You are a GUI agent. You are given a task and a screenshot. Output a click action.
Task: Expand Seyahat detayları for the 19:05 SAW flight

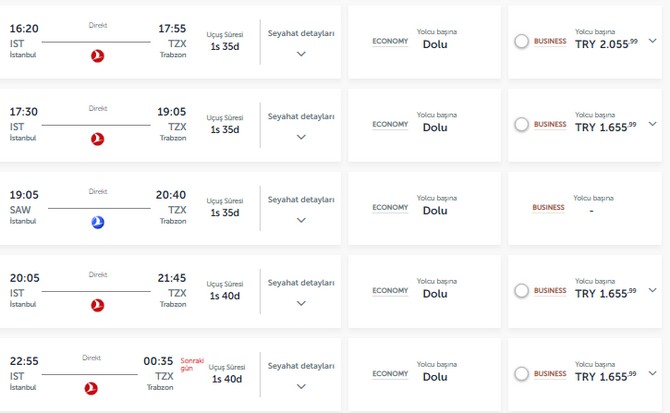(301, 220)
